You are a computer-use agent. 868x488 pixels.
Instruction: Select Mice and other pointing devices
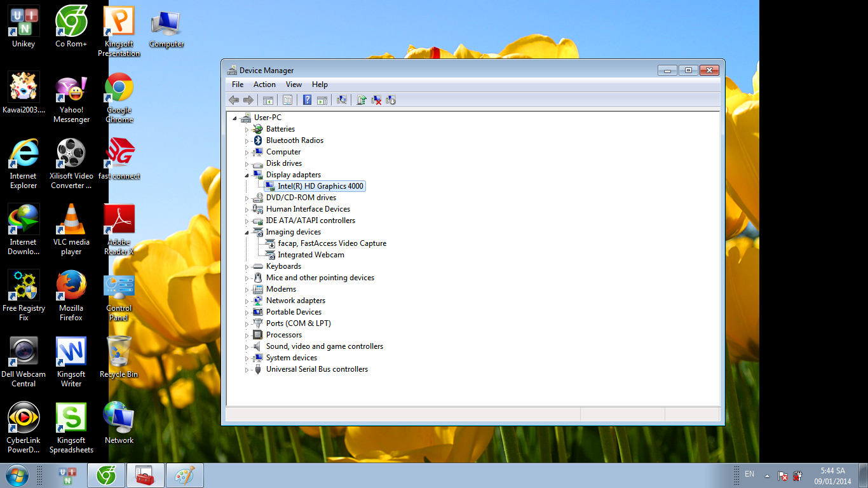click(x=313, y=278)
